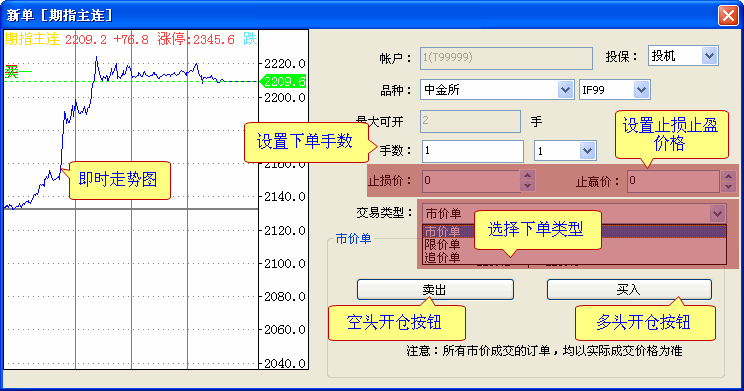This screenshot has width=744, height=391.
Task: Click the +76.8 change value
Action: (131, 39)
